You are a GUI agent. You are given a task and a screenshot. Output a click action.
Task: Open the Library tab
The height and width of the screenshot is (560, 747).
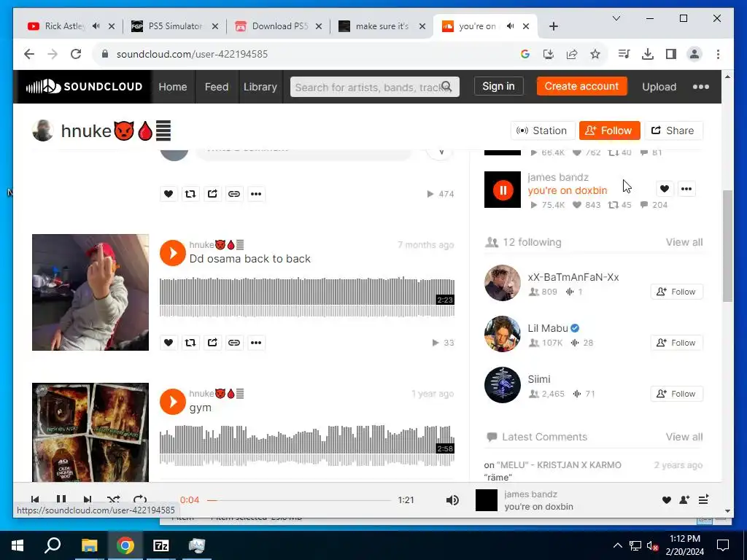[260, 87]
